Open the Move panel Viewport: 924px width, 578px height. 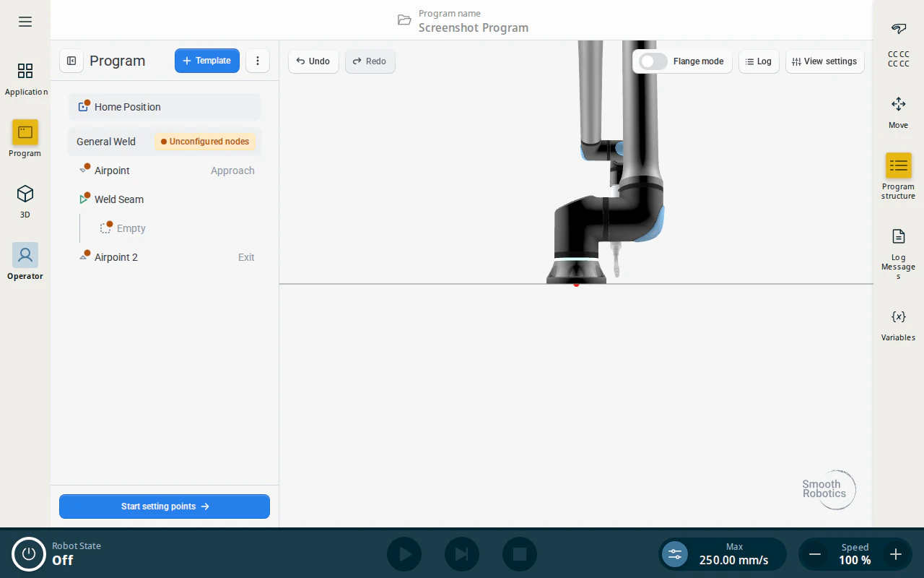[x=899, y=112]
